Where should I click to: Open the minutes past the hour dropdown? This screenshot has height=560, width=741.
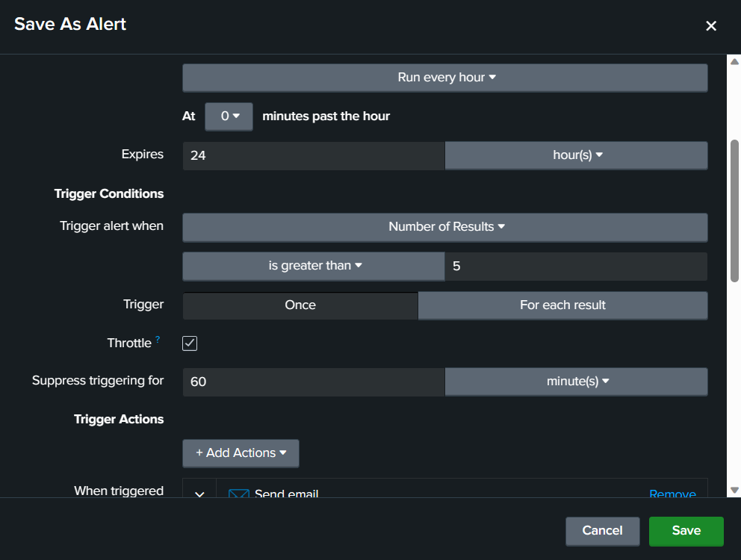tap(229, 116)
